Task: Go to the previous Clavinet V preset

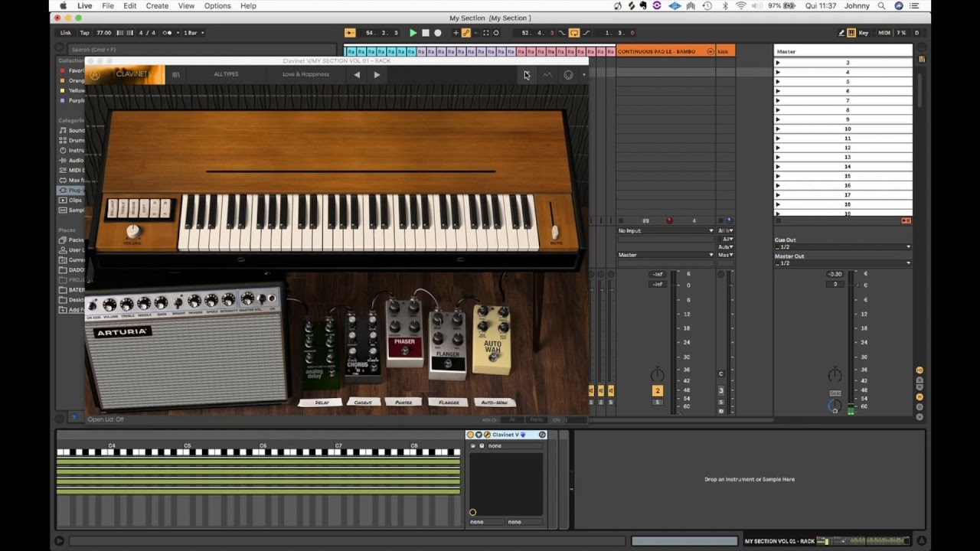Action: coord(357,75)
